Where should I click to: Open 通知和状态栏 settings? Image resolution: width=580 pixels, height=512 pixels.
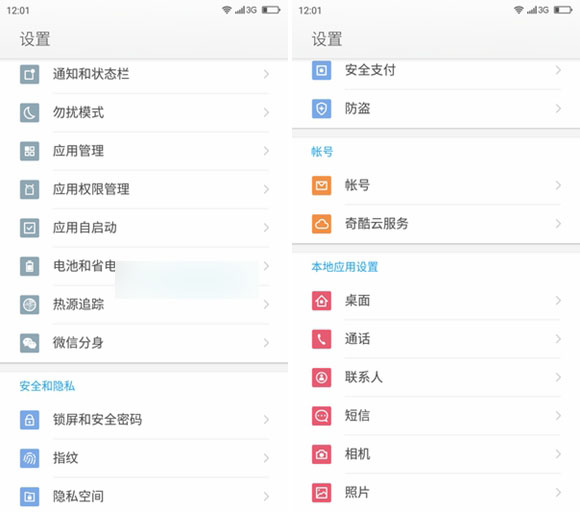[x=144, y=74]
